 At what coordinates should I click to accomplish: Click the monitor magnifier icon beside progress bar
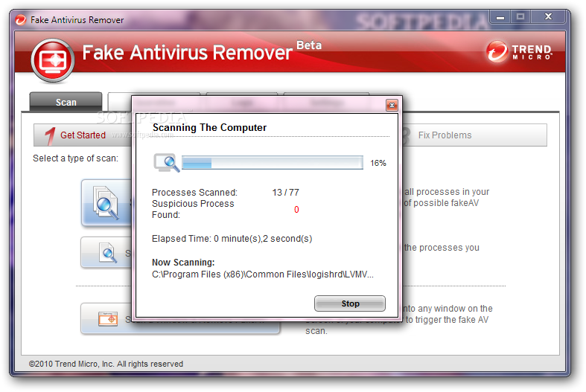tap(167, 163)
